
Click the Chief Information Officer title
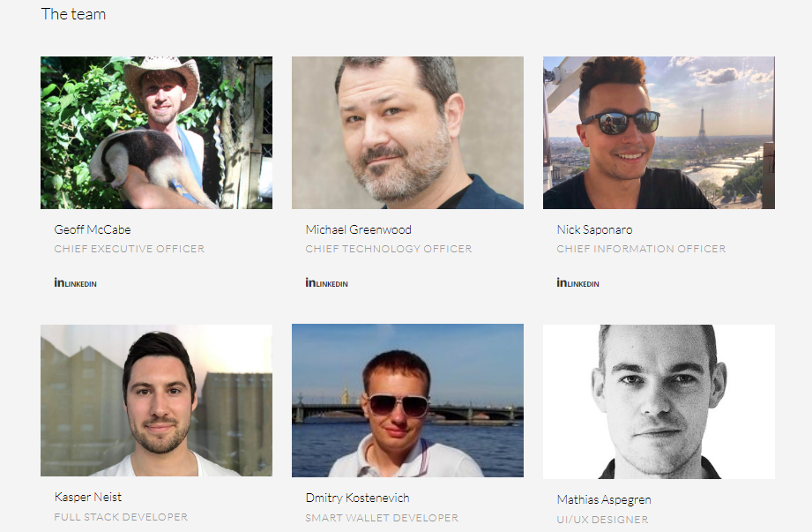(641, 249)
